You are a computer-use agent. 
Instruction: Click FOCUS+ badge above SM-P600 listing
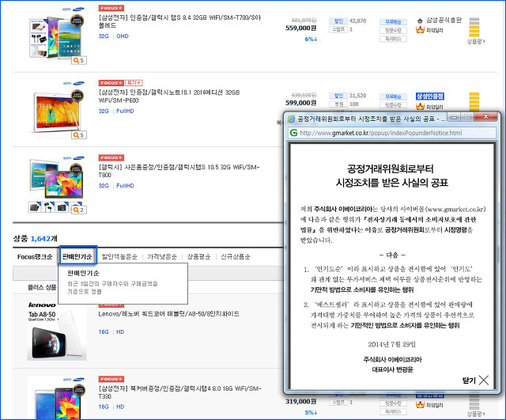tap(111, 83)
